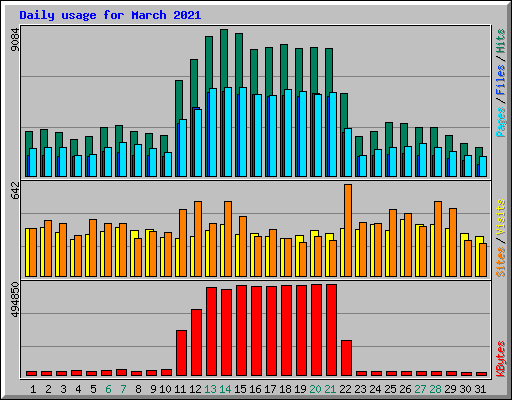
Task: Click the green hits bar for day 25
Action: click(389, 134)
